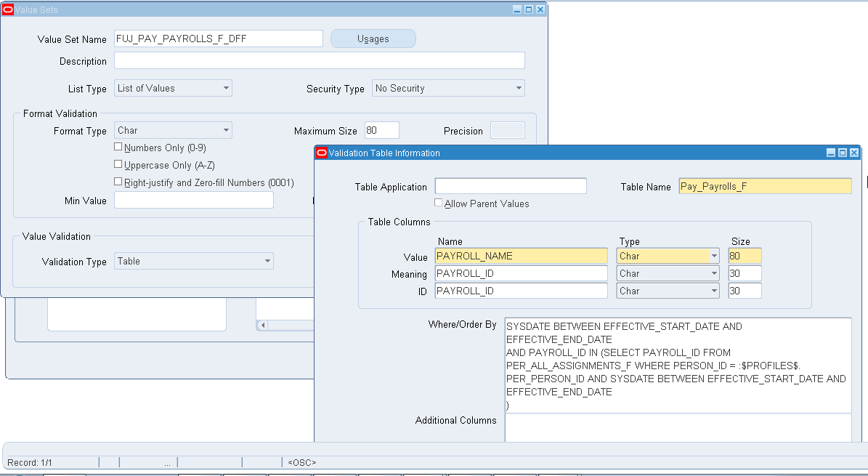Viewport: 868px width, 476px height.
Task: Open the Format Type dropdown
Action: pyautogui.click(x=224, y=130)
